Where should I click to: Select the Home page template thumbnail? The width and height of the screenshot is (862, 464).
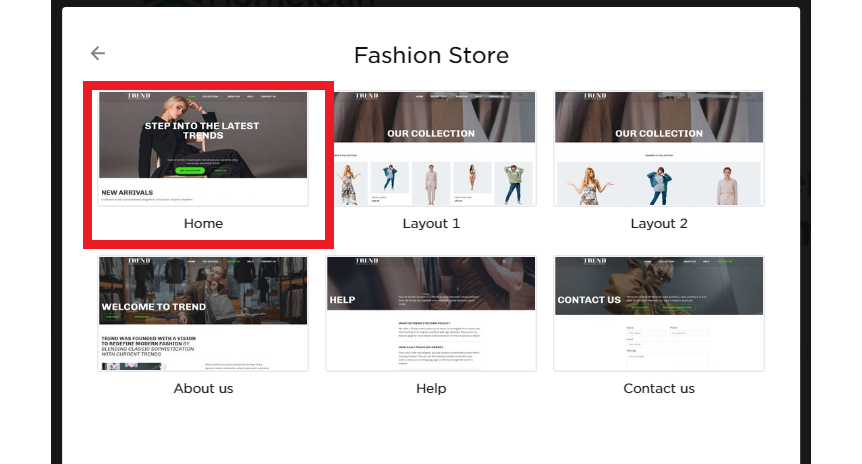coord(203,148)
